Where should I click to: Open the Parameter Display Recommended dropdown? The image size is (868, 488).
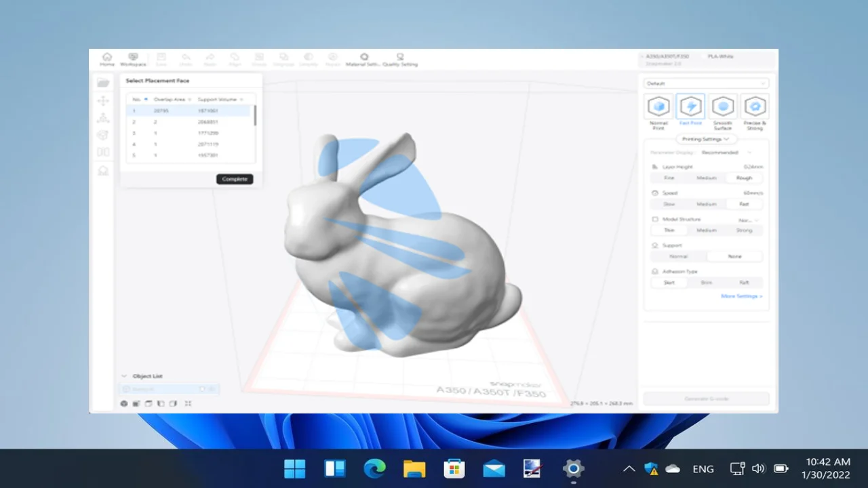(x=727, y=152)
